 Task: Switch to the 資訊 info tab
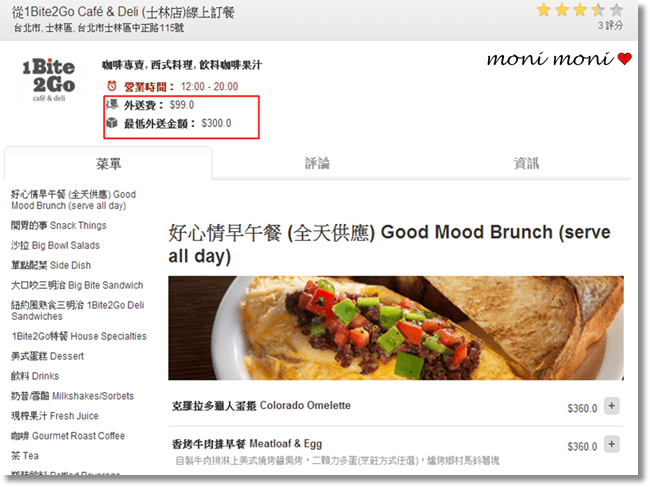point(526,163)
